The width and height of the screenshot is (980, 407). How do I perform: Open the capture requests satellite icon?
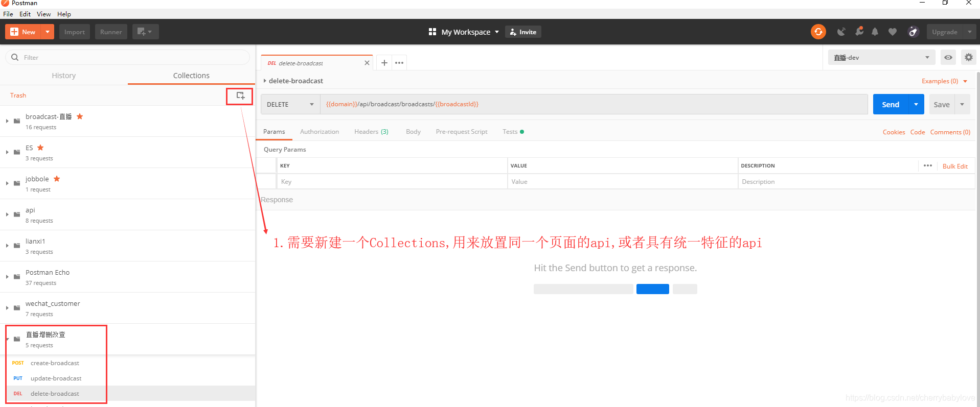(x=841, y=32)
